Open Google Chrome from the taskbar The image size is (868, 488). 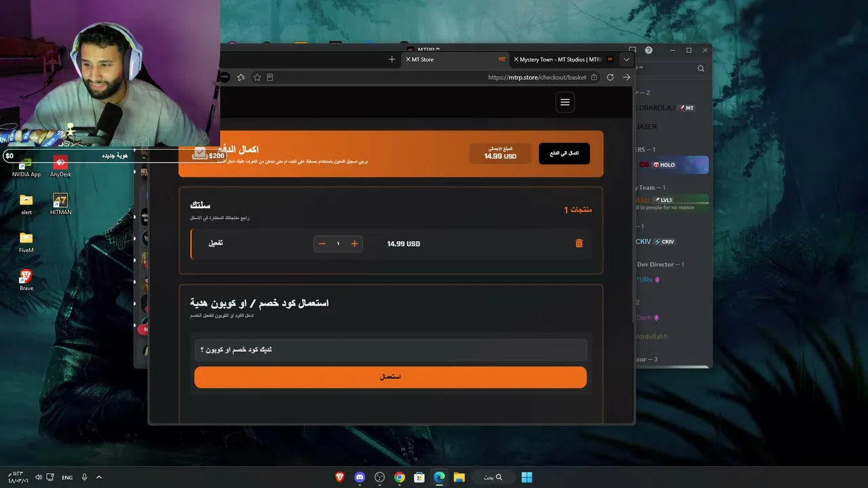pos(399,477)
